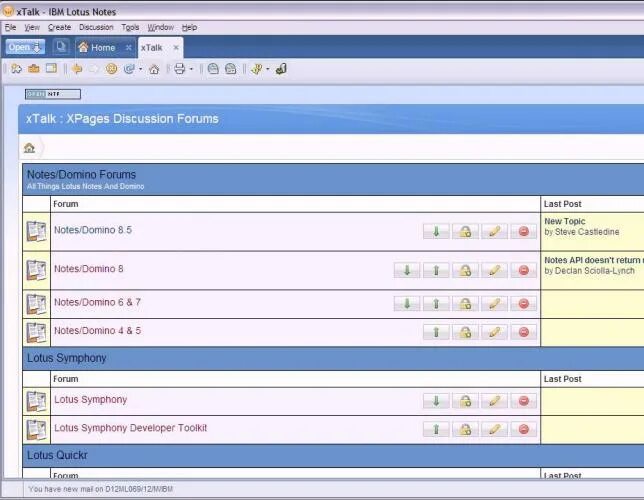Screen dimensions: 644x500
Task: Open the Help menu
Action: point(189,28)
